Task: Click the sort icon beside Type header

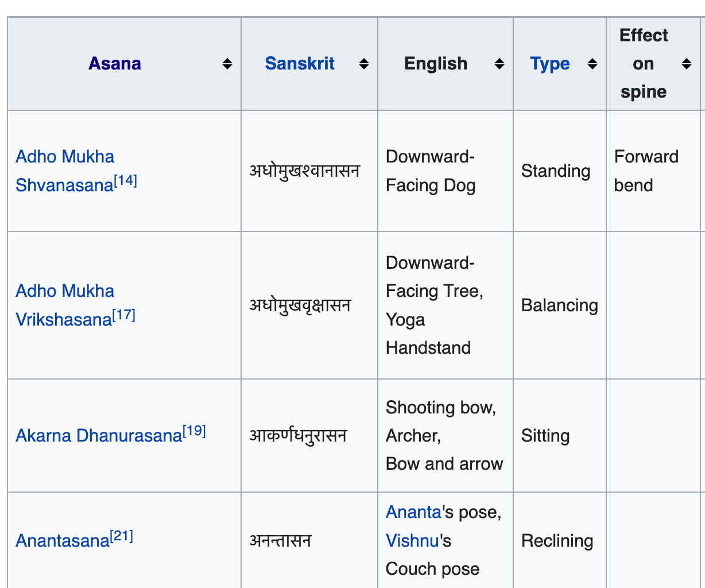Action: coord(592,64)
